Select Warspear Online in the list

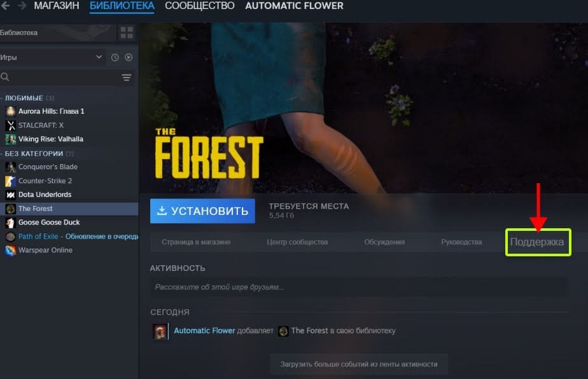(69, 250)
